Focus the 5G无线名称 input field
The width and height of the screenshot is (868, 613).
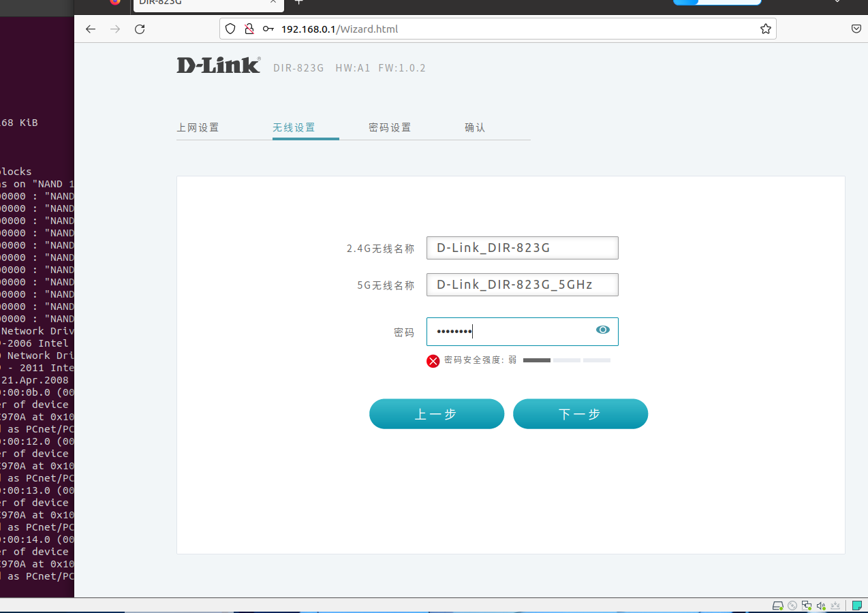523,285
